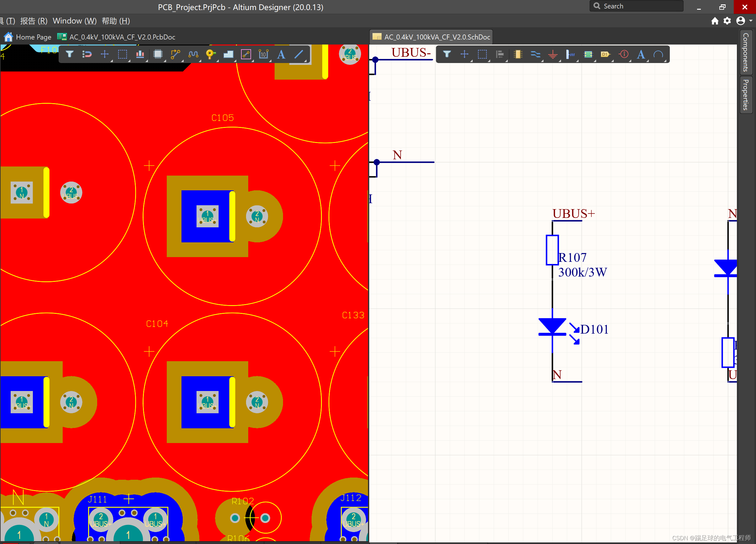Click the schematic place part icon
756x544 pixels.
(x=518, y=54)
